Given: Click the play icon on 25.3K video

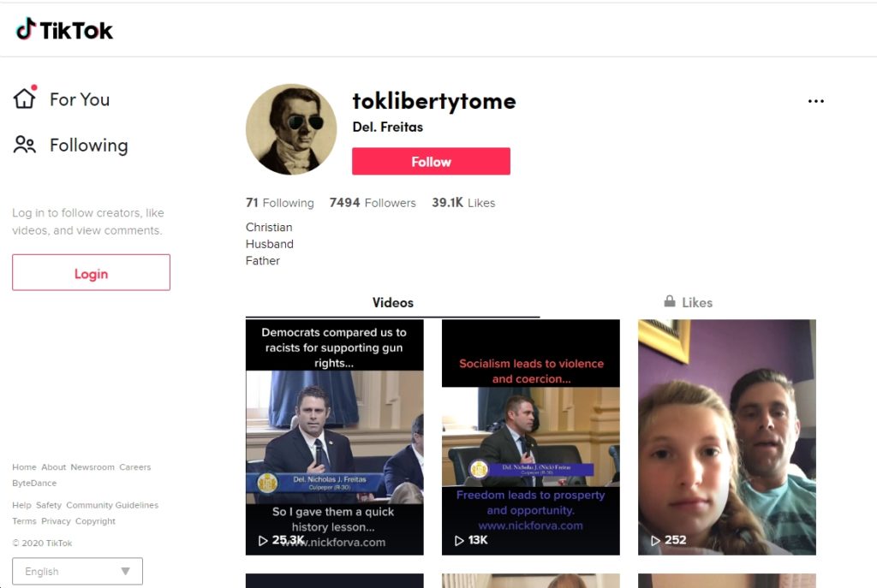Looking at the screenshot, I should [x=263, y=540].
